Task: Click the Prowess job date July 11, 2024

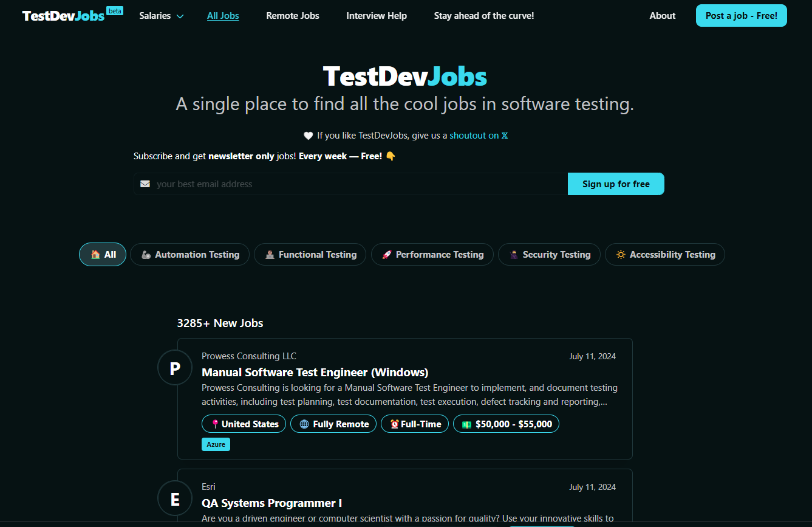Action: 592,356
